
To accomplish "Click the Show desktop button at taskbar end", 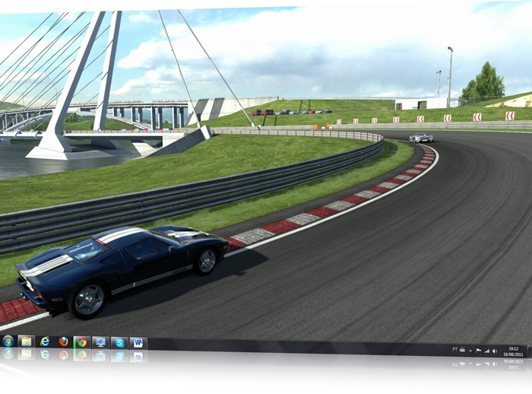I will (529, 351).
